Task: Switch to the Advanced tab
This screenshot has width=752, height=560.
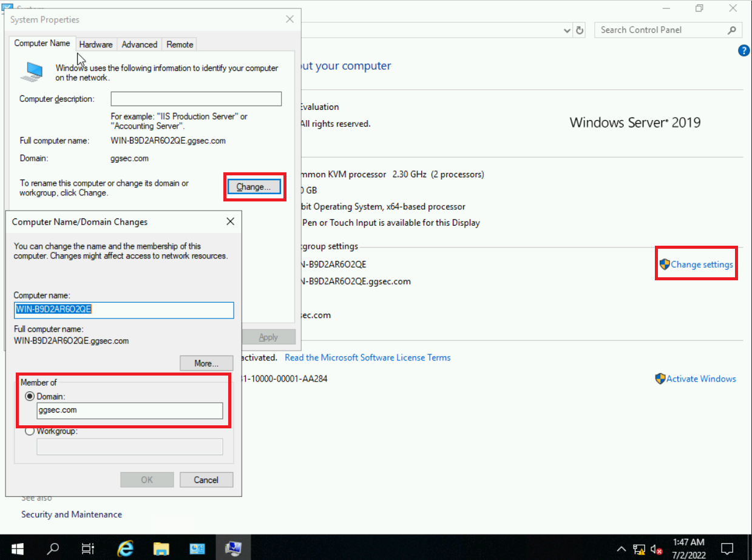Action: coord(139,44)
